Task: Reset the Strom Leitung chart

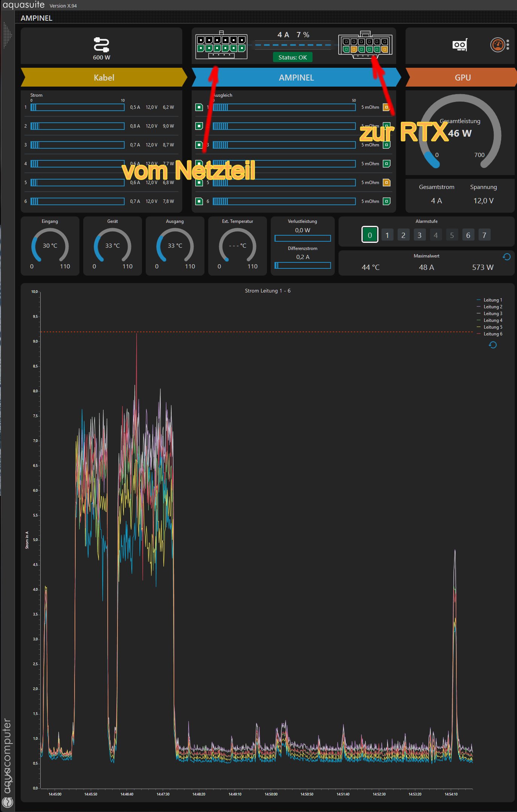Action: coord(493,345)
